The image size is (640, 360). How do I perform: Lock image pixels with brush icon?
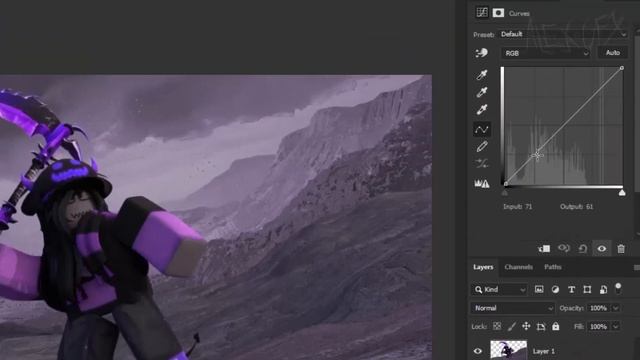click(x=511, y=326)
